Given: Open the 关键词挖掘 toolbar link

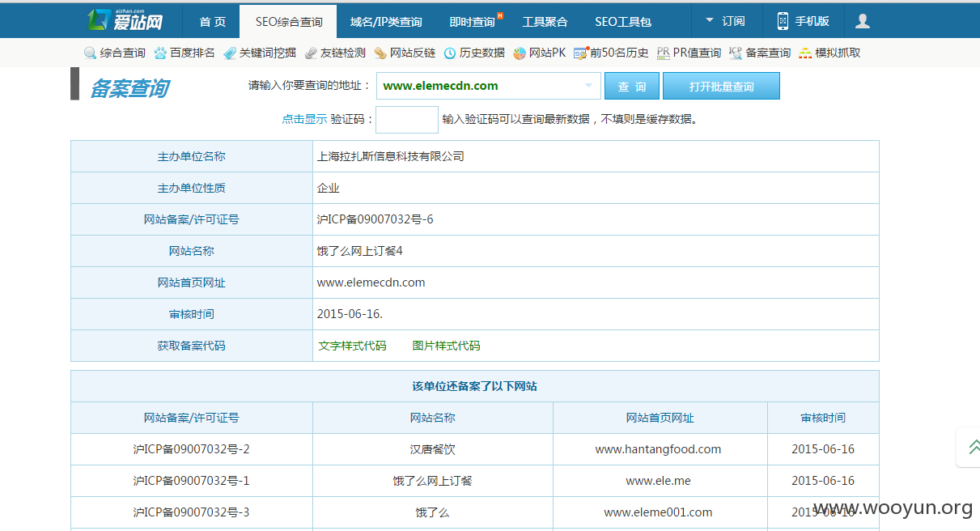Looking at the screenshot, I should [x=268, y=53].
